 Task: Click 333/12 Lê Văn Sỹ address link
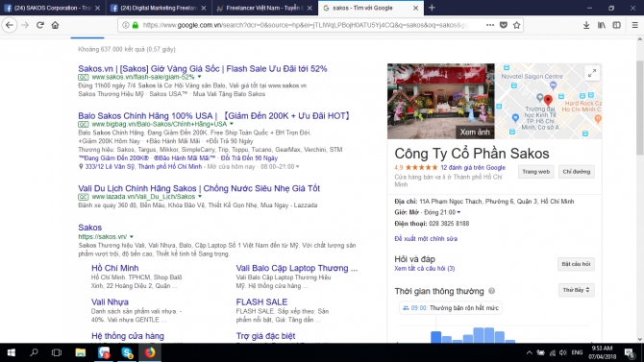(x=143, y=167)
